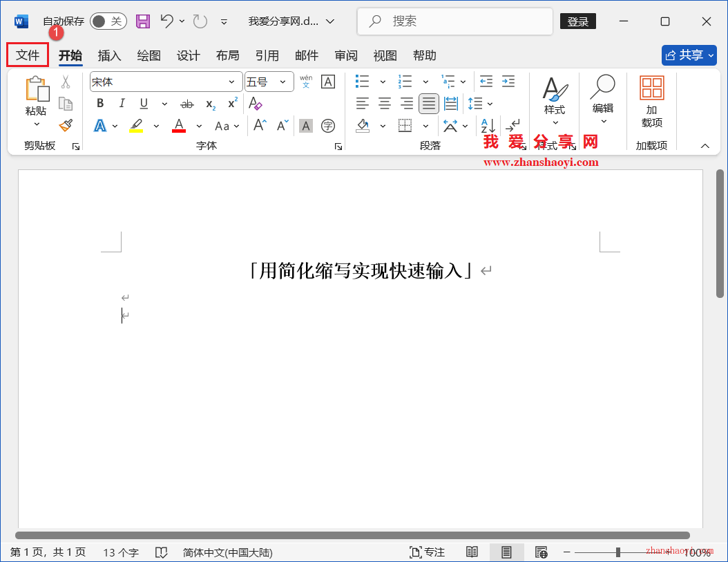Image resolution: width=728 pixels, height=562 pixels.
Task: Collapse the ribbon with chevron
Action: pos(705,146)
